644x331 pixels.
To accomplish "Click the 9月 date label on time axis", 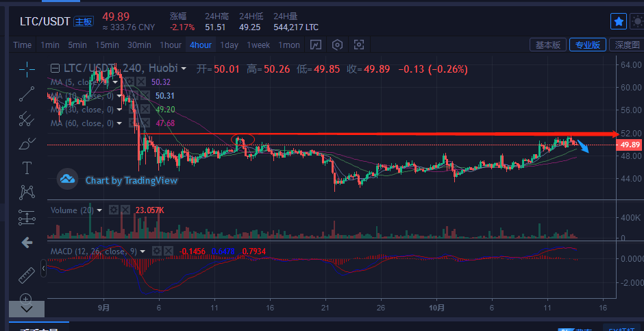I will pos(104,307).
